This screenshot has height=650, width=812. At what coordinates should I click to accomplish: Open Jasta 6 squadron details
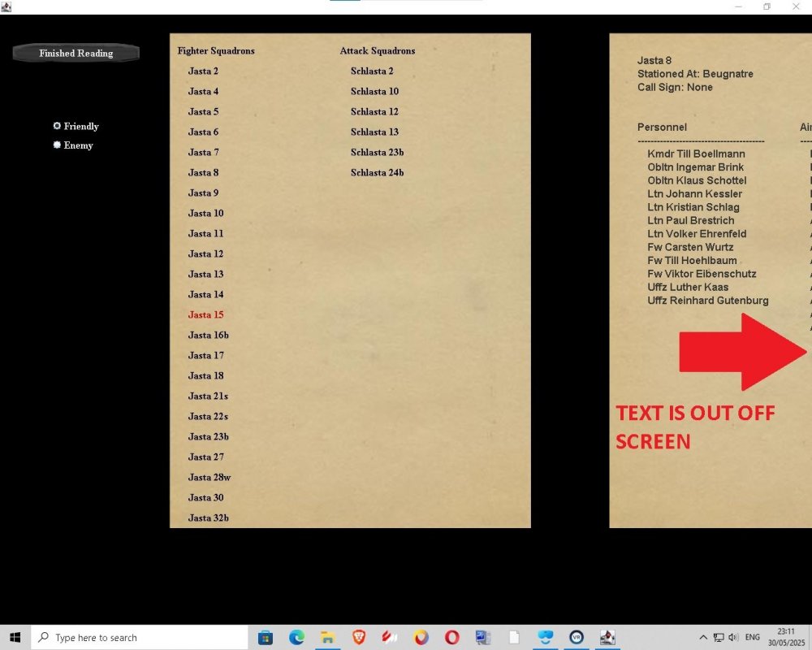point(203,132)
